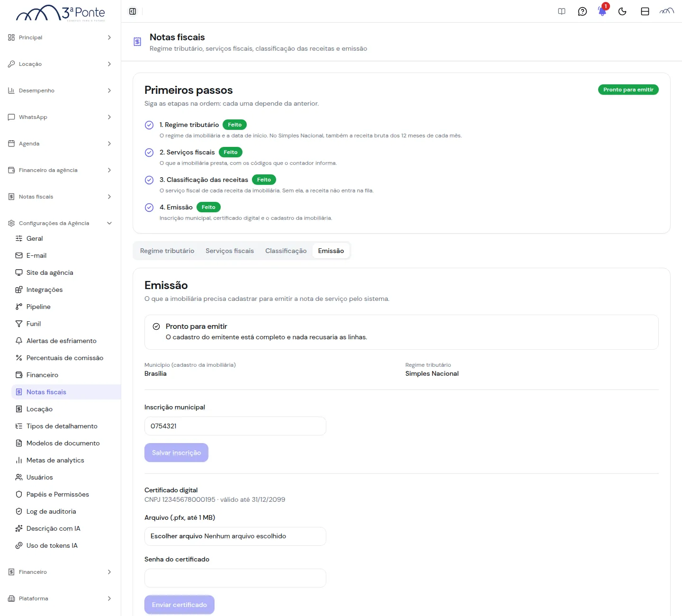Image resolution: width=682 pixels, height=616 pixels.
Task: Open the help question bubble icon
Action: point(583,11)
